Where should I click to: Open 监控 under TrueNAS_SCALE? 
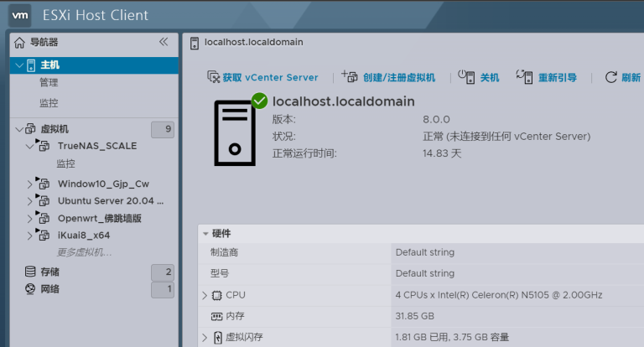pos(65,163)
